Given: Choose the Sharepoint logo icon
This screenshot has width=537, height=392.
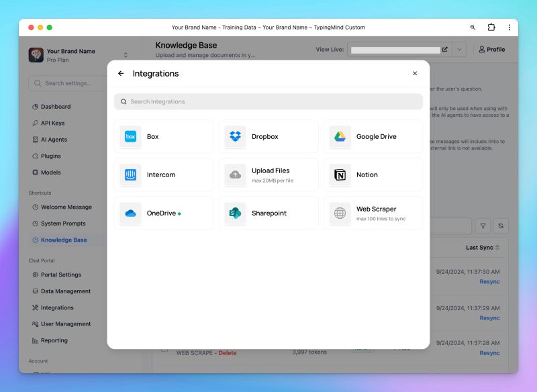Looking at the screenshot, I should click(236, 213).
